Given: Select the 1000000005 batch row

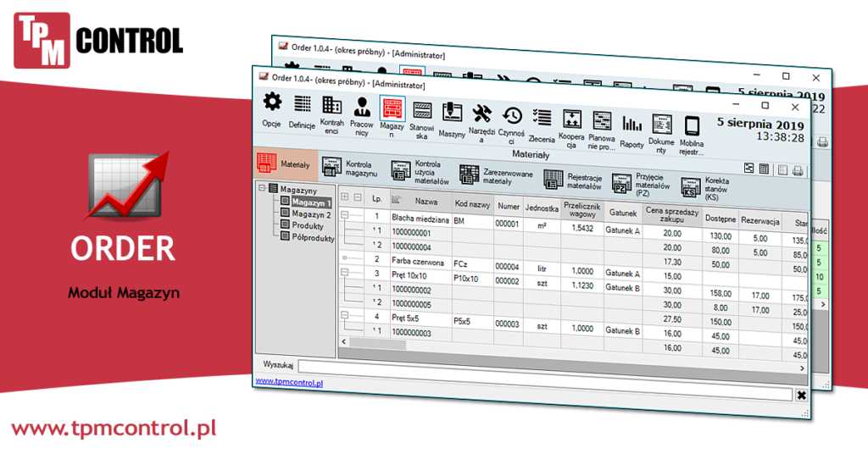Looking at the screenshot, I should tap(411, 304).
